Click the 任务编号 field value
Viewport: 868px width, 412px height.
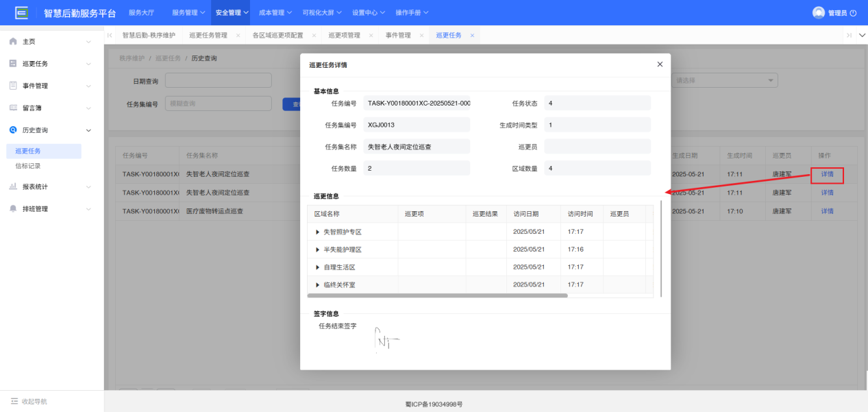[417, 103]
